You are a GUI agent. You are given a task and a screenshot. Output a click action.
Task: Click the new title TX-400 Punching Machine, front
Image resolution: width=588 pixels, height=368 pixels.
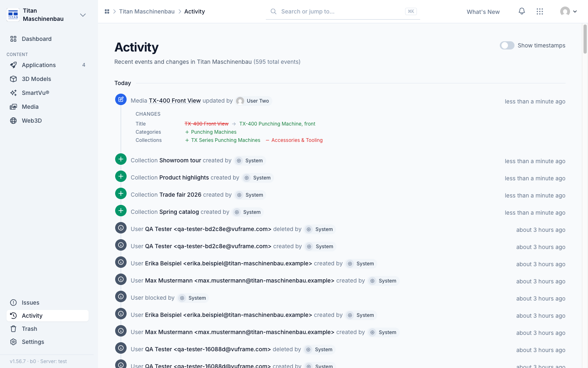(x=277, y=124)
